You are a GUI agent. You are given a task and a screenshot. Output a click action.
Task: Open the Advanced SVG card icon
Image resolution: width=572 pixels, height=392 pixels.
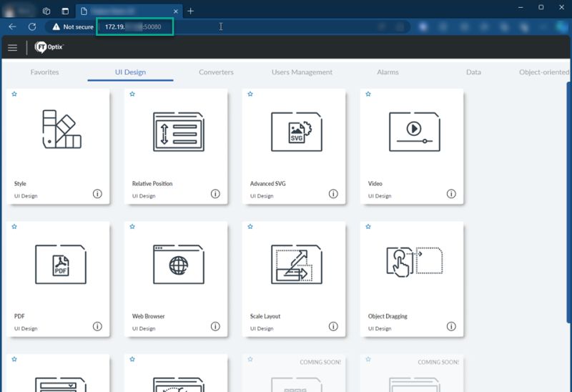coord(297,132)
